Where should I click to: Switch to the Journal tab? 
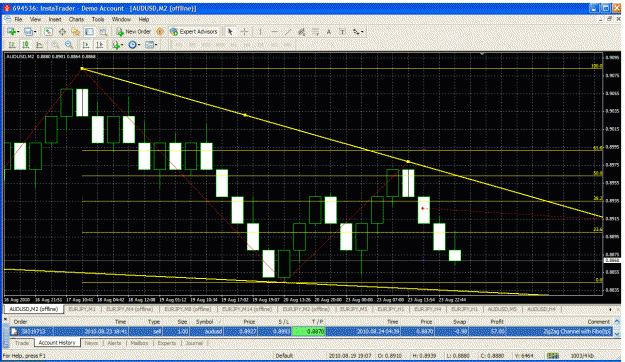[194, 343]
